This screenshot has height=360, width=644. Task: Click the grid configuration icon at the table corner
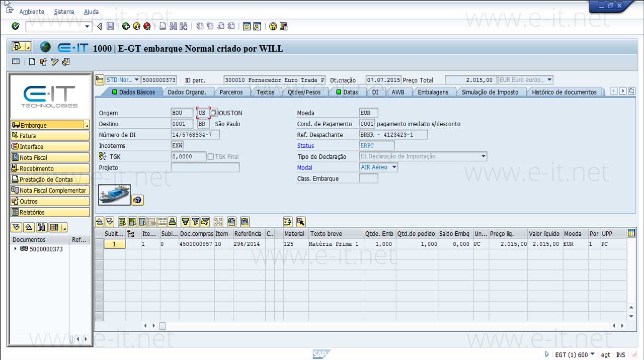pos(631,233)
